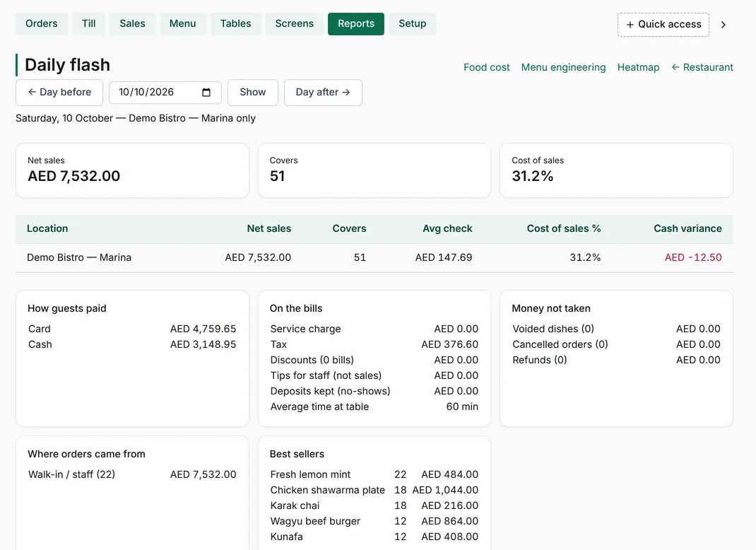
Task: Click Chicken shawarma plate in Best sellers
Action: [328, 490]
